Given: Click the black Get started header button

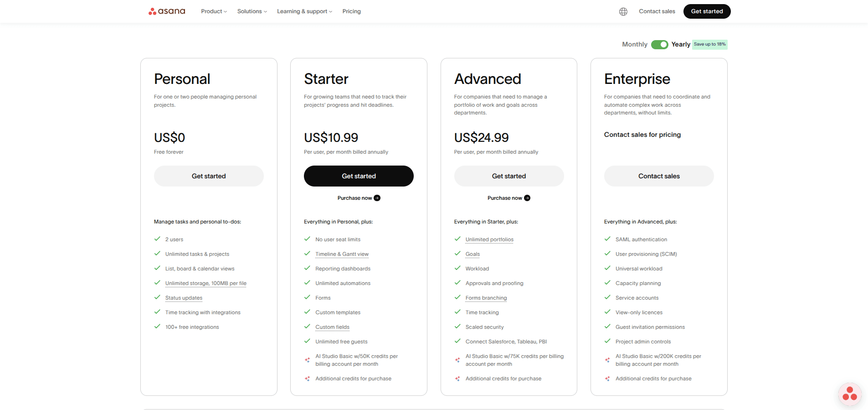Looking at the screenshot, I should point(707,11).
